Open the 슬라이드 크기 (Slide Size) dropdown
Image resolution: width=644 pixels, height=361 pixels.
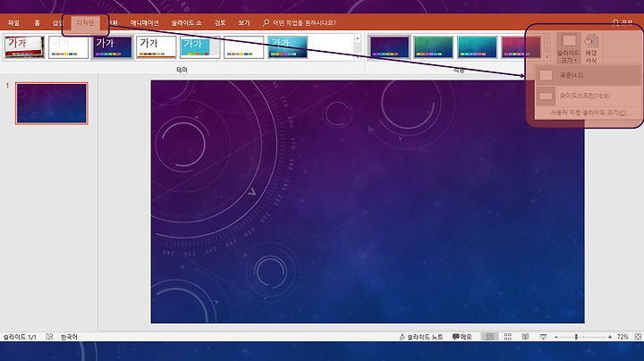coord(569,48)
